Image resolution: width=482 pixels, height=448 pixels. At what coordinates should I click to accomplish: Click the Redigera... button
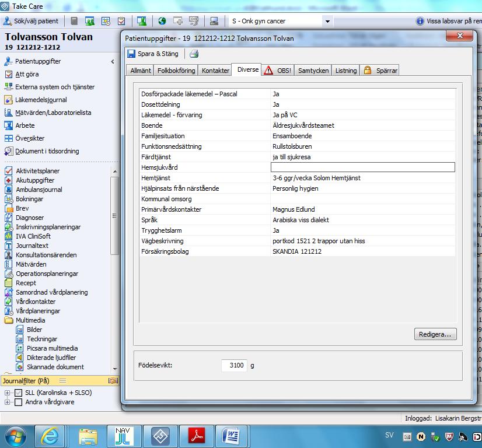(435, 334)
